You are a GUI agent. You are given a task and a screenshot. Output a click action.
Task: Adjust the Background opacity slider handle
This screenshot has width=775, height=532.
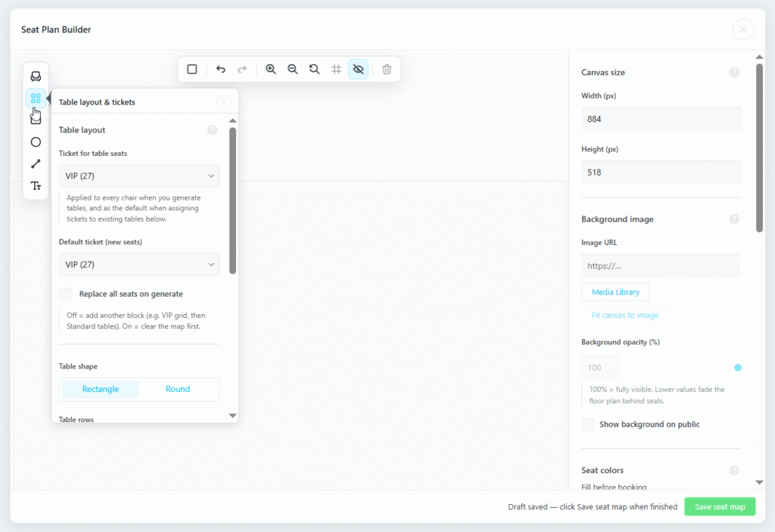pos(737,367)
